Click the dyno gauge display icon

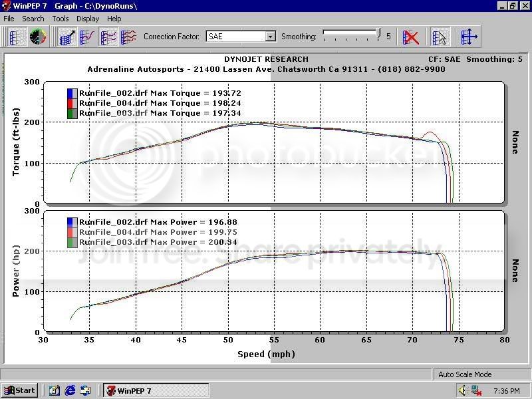(x=38, y=37)
